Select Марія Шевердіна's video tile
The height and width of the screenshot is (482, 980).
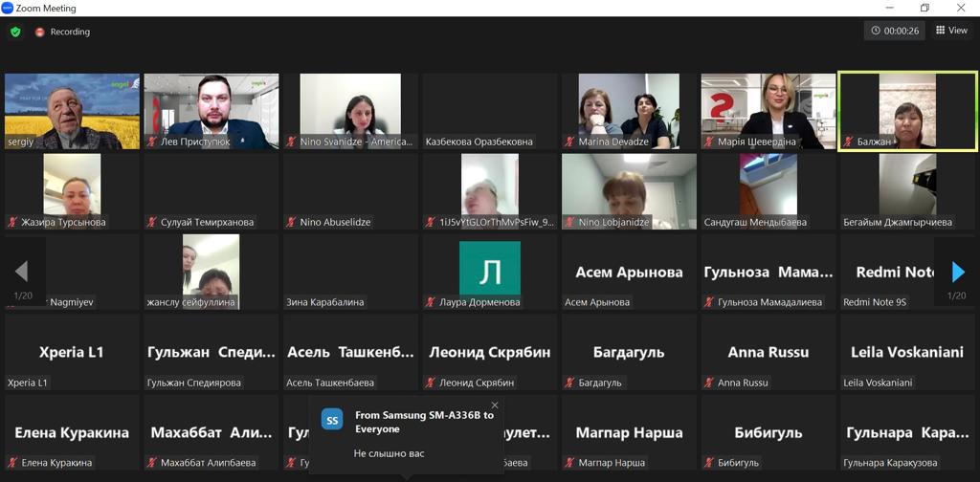click(x=768, y=111)
